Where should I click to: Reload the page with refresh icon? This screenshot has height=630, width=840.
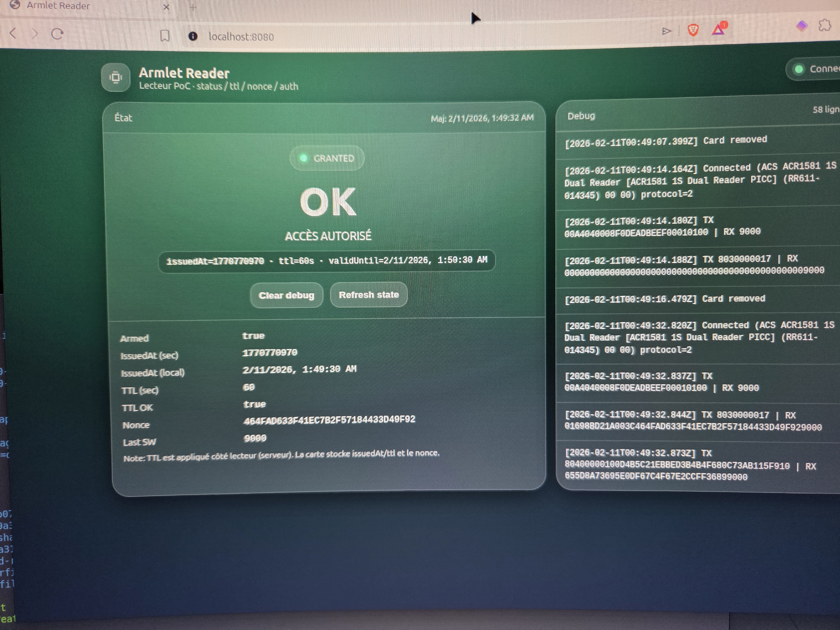pyautogui.click(x=57, y=34)
